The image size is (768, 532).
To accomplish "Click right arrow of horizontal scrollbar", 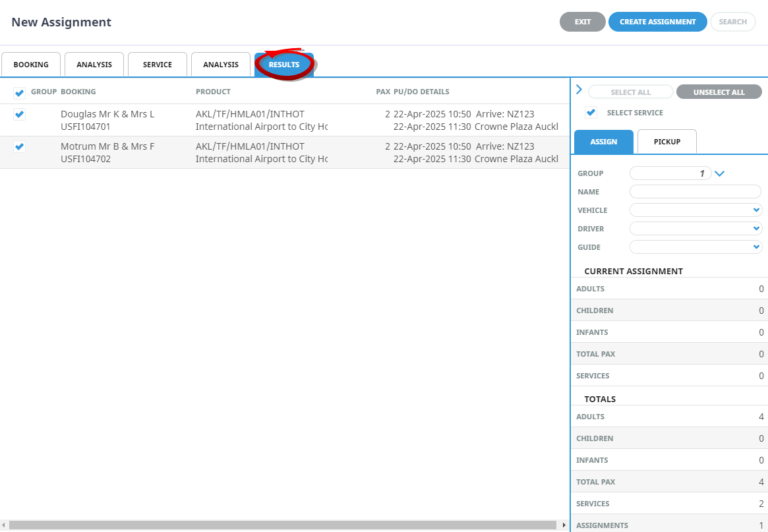I will [564, 525].
